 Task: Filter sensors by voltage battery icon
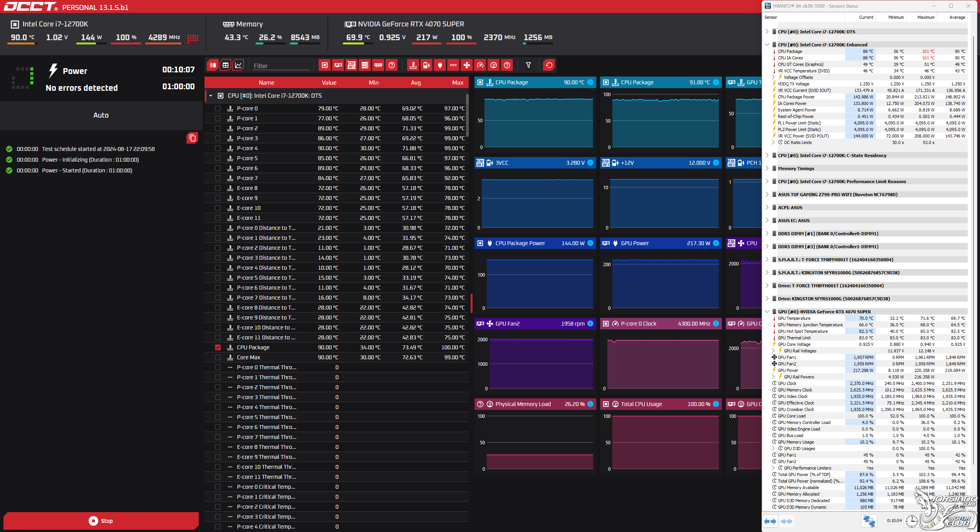pyautogui.click(x=427, y=65)
